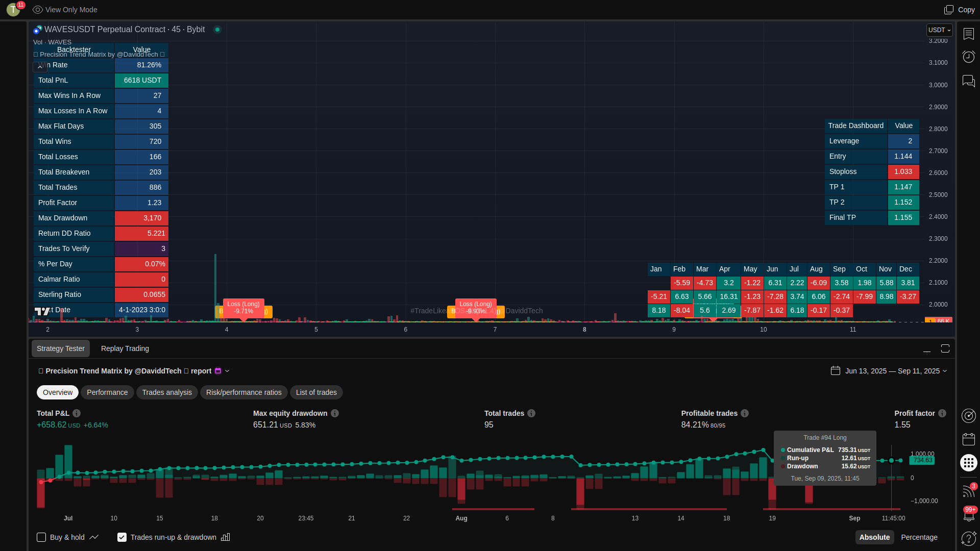Switch chart values to Percentage
The width and height of the screenshot is (980, 551).
point(919,537)
